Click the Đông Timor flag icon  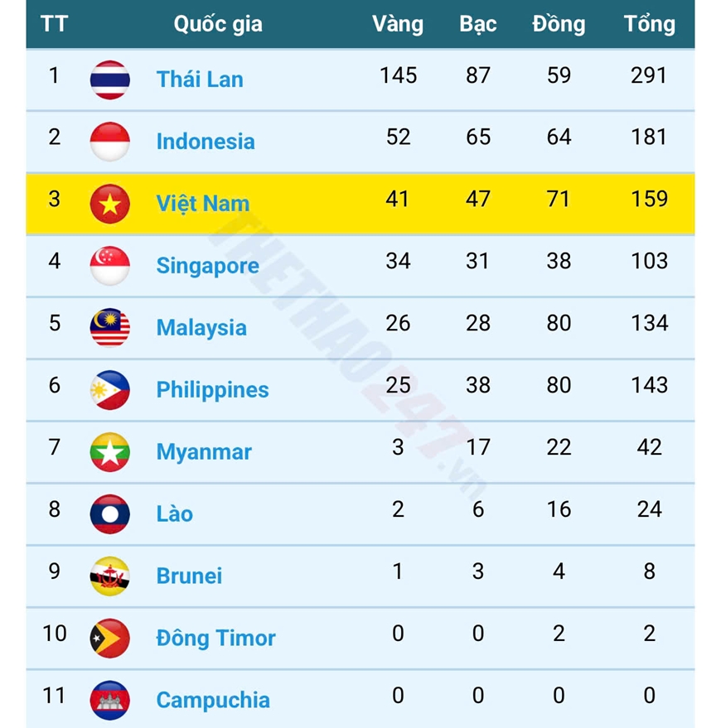point(109,638)
